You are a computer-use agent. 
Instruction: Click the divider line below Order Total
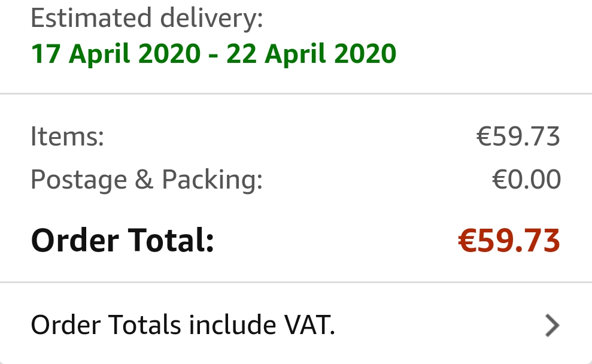click(296, 282)
